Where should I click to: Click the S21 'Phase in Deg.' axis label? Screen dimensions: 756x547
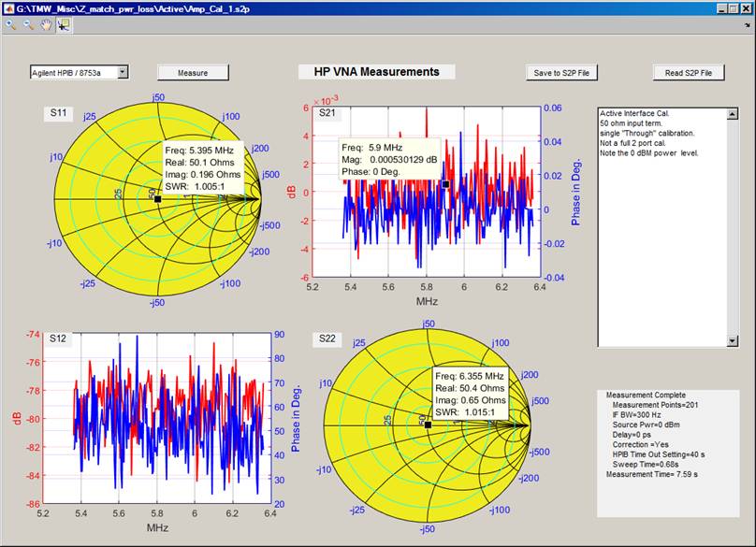click(x=576, y=192)
